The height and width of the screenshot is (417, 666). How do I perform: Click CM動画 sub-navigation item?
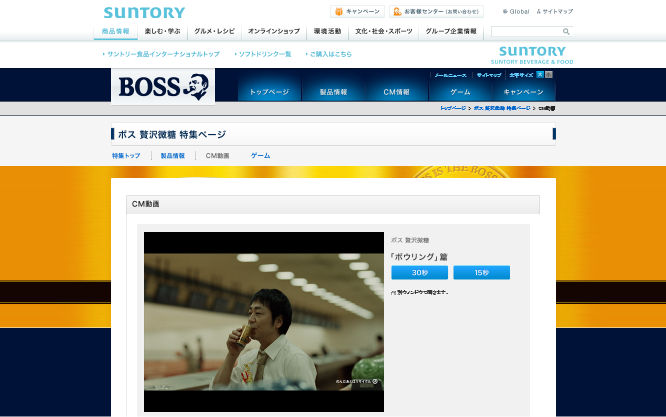coord(217,156)
